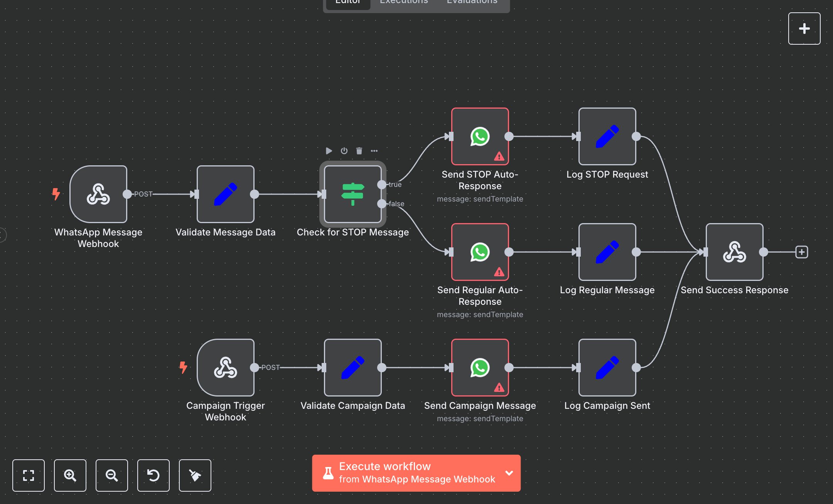Delete the node using the trash icon

tap(359, 151)
